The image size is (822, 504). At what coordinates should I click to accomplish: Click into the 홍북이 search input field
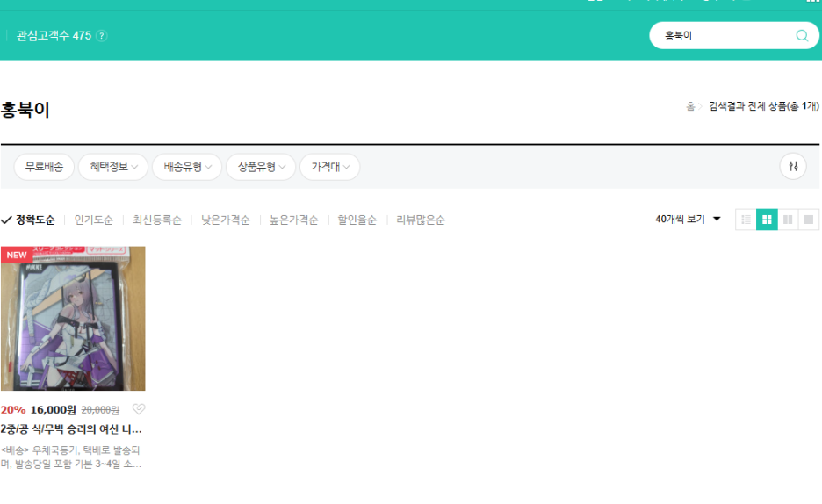[726, 36]
